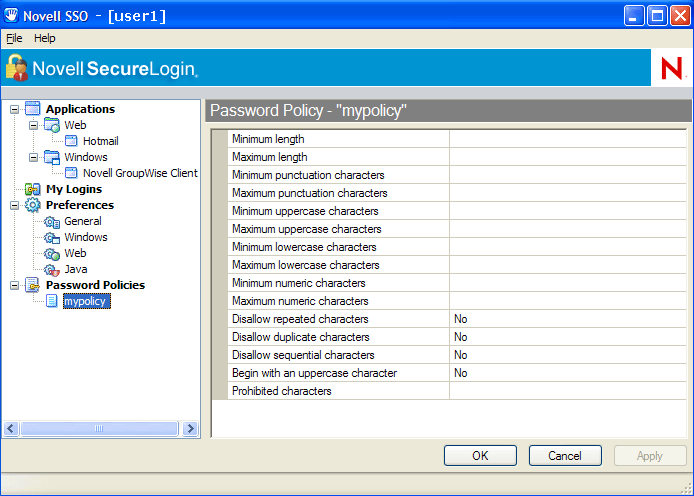Click the Maximum punctuation characters value cell
This screenshot has height=496, width=694.
click(567, 193)
